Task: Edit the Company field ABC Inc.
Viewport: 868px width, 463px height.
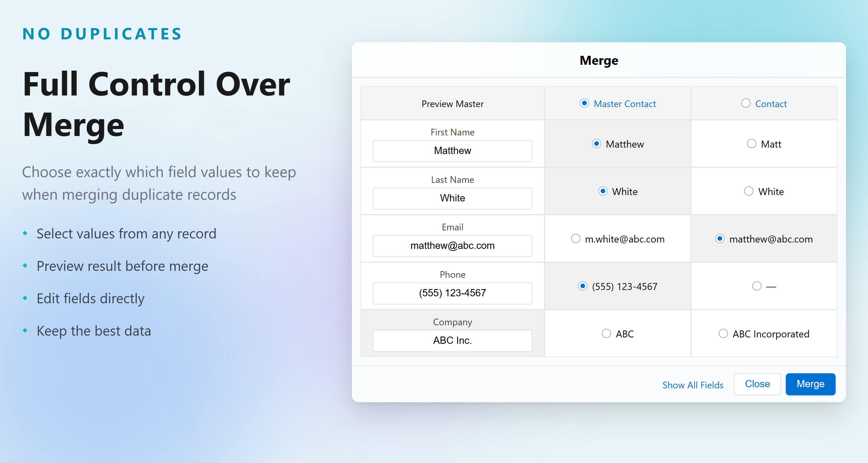Action: tap(452, 341)
